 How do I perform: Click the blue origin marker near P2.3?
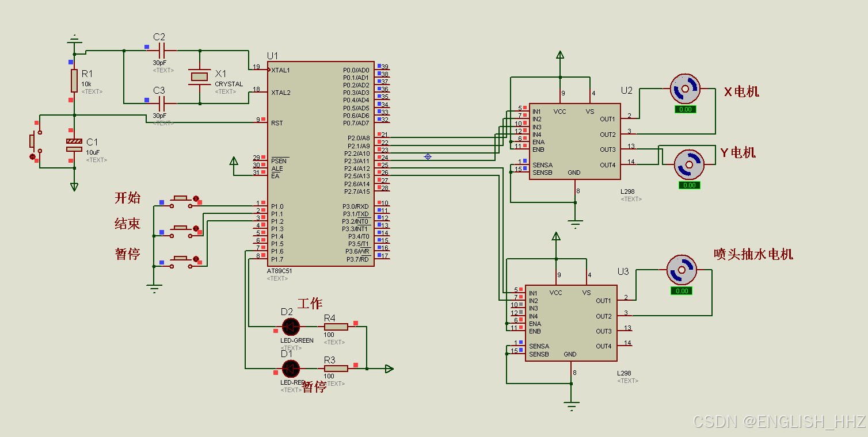428,156
